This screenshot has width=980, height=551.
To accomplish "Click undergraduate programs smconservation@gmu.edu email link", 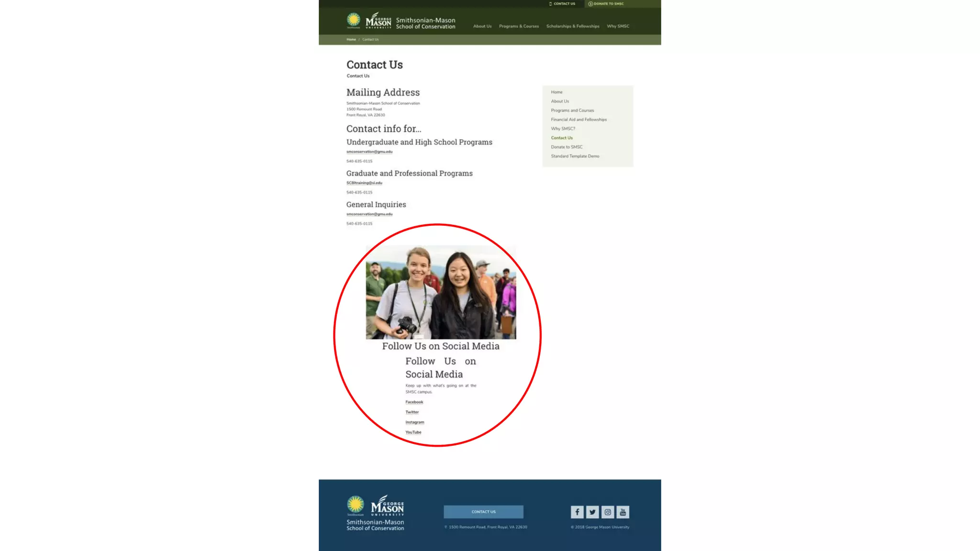I will pyautogui.click(x=369, y=152).
